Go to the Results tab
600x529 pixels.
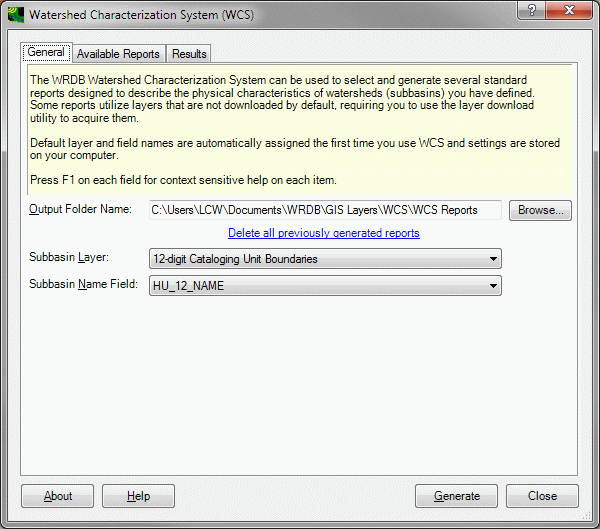(x=189, y=54)
